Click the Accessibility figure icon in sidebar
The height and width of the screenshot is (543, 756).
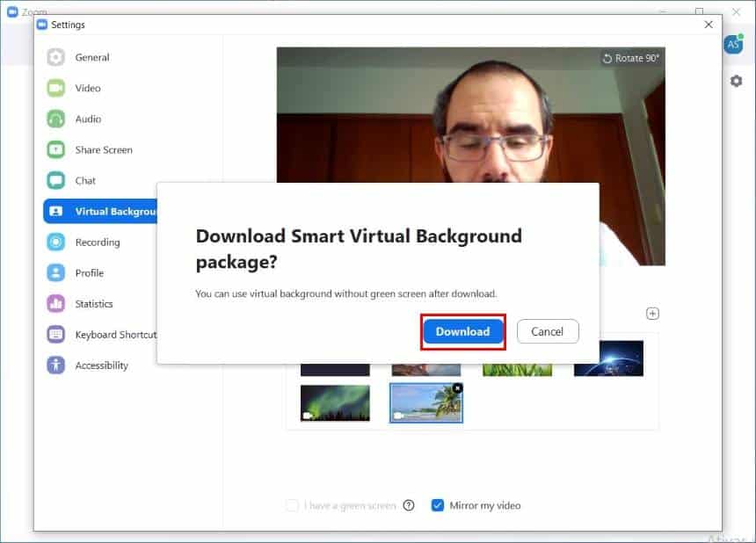tap(56, 366)
